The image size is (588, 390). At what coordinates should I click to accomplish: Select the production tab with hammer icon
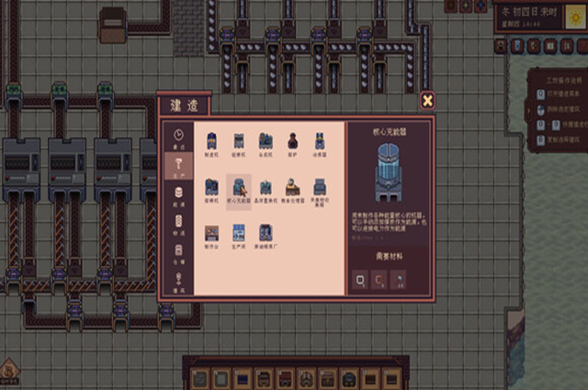(x=178, y=167)
